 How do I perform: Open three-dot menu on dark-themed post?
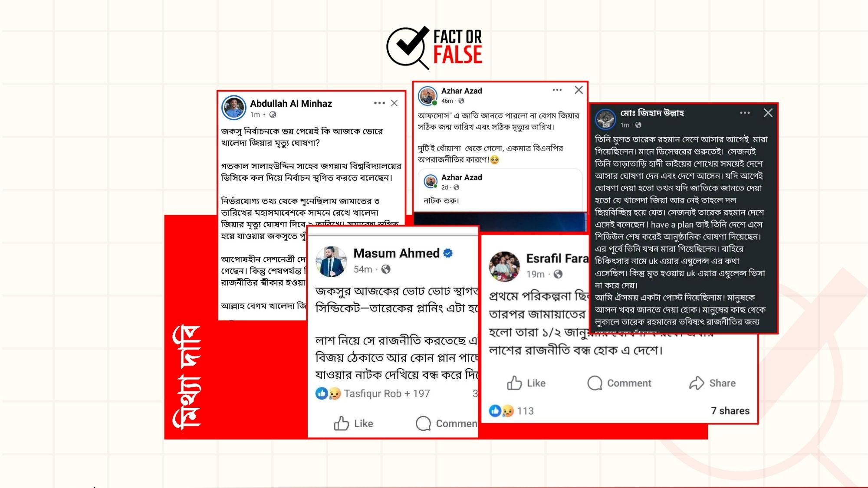tap(745, 113)
